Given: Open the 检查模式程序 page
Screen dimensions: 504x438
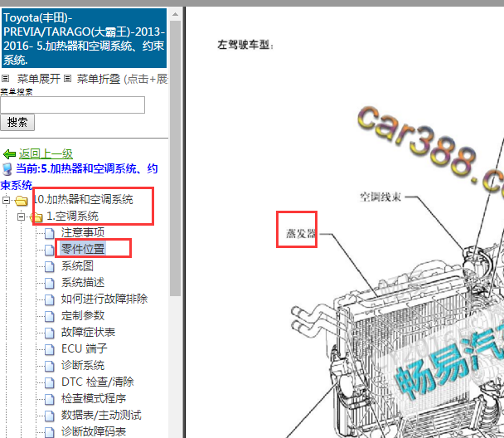Looking at the screenshot, I should pos(94,399).
